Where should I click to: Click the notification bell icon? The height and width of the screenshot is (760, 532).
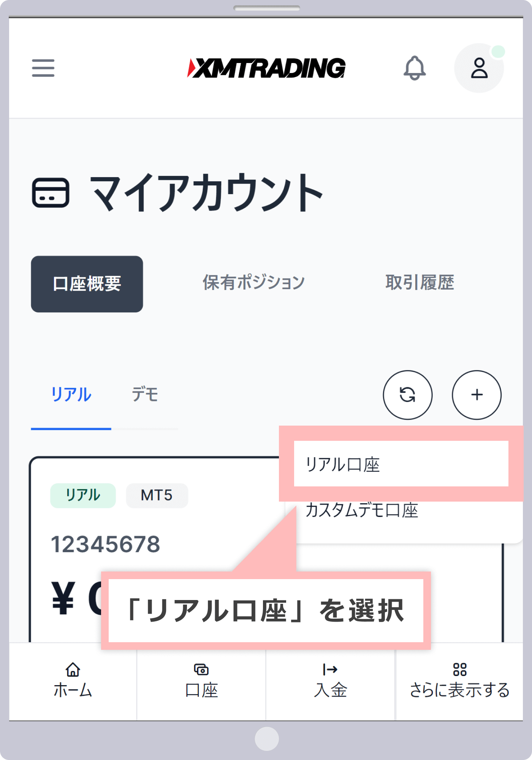tap(414, 68)
